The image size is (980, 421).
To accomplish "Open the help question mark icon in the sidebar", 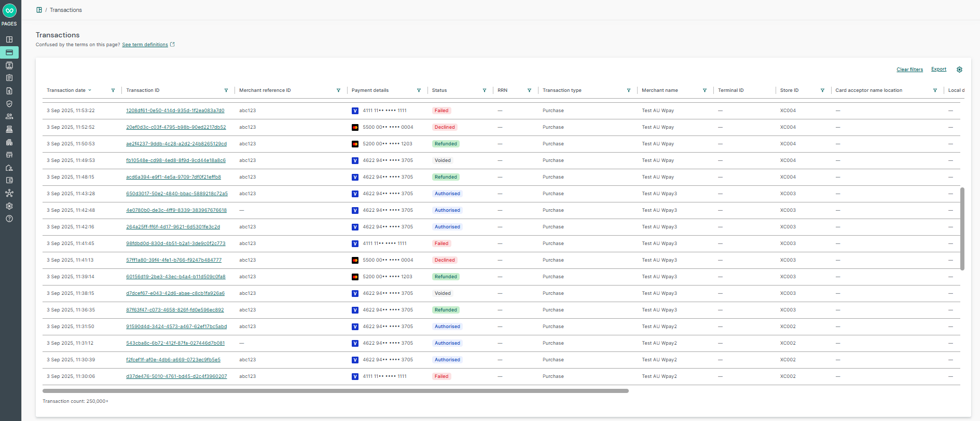I will click(x=9, y=219).
